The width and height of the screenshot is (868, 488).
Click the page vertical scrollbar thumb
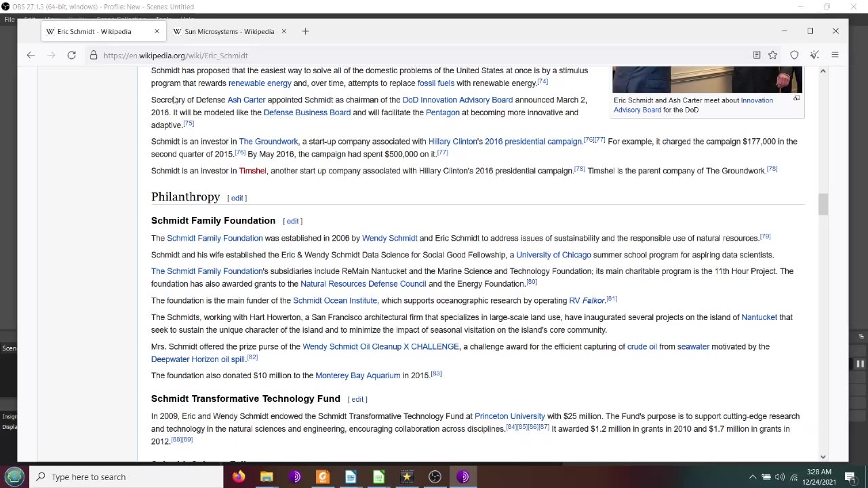tap(823, 205)
